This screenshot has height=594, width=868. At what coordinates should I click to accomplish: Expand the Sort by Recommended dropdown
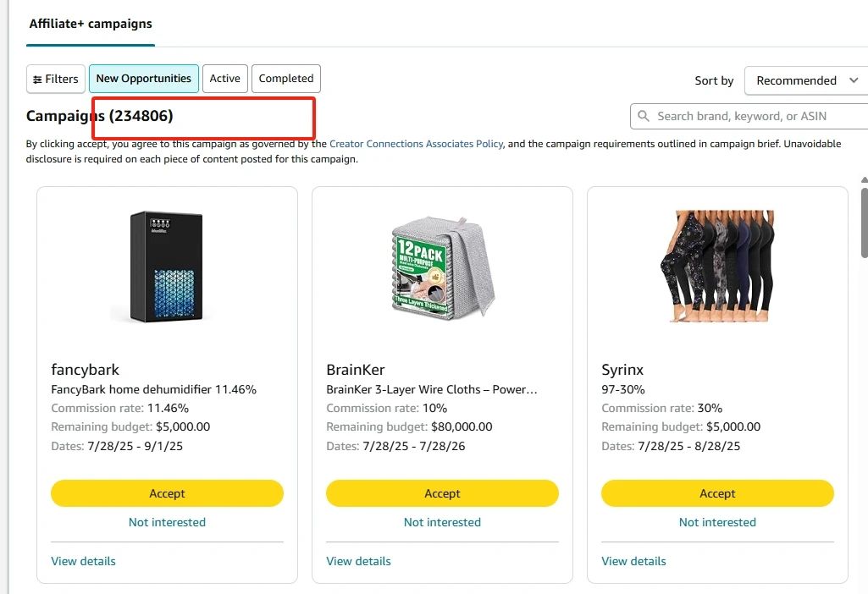(806, 80)
